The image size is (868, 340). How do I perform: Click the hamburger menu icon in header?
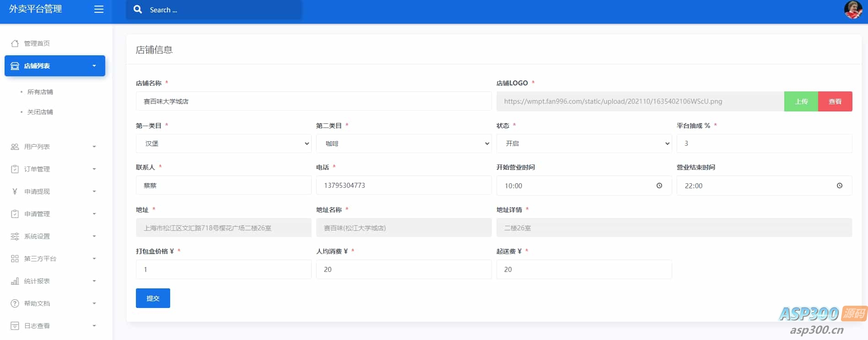(x=98, y=10)
